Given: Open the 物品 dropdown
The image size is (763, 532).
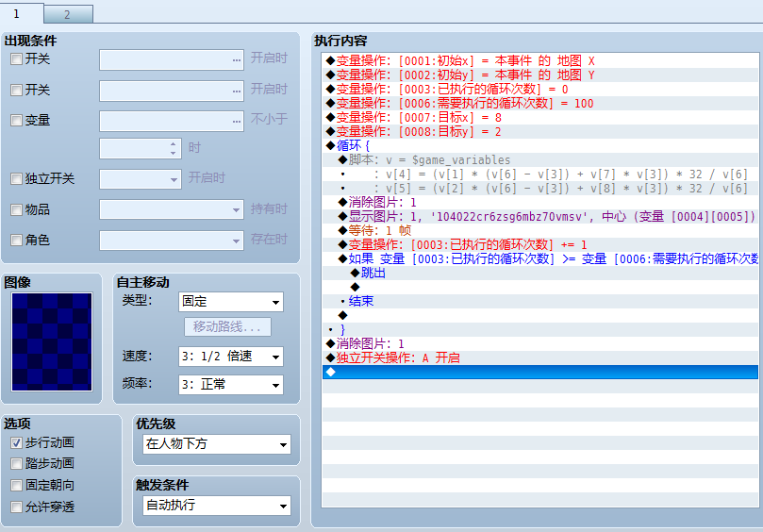Looking at the screenshot, I should (x=172, y=209).
